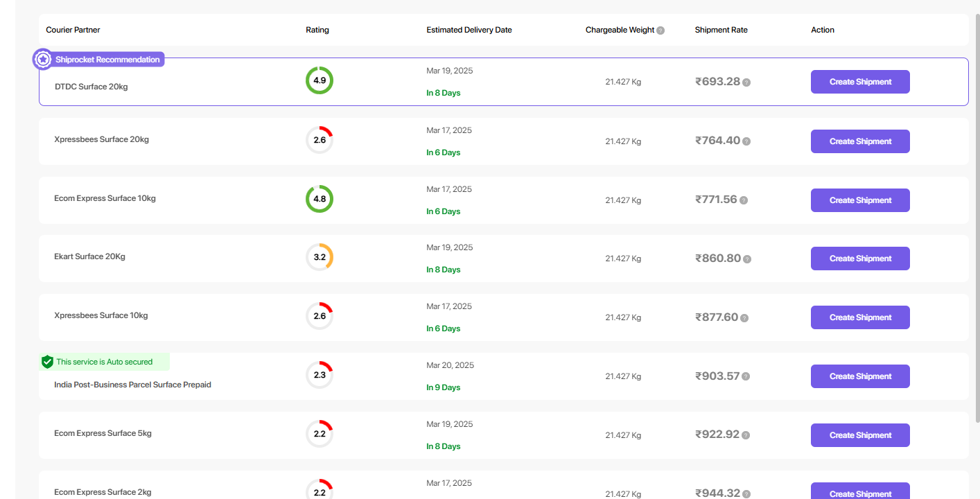Create shipment with Xpressbees Surface 10kg

(x=860, y=317)
